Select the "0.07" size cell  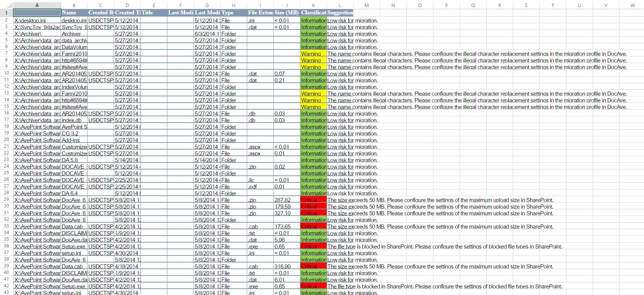287,73
